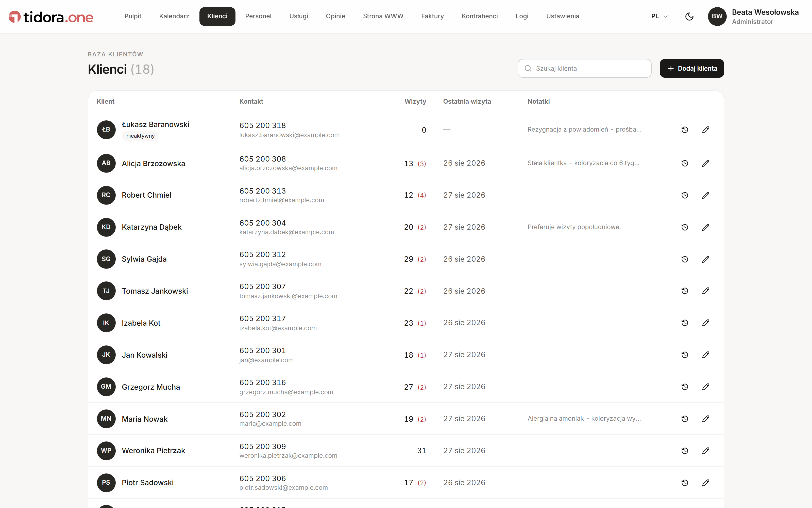Focus the Szukaj klienta search field
812x508 pixels.
click(584, 69)
